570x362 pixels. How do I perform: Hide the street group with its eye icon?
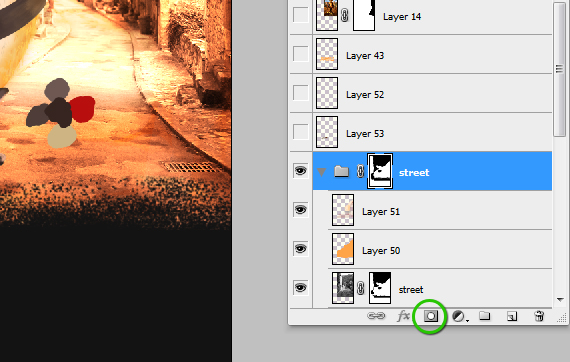tap(301, 170)
